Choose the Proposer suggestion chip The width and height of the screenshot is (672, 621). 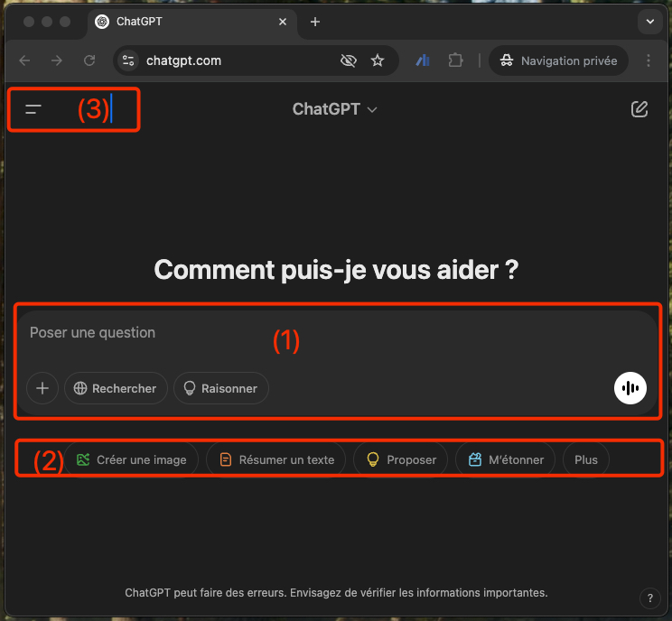[401, 459]
